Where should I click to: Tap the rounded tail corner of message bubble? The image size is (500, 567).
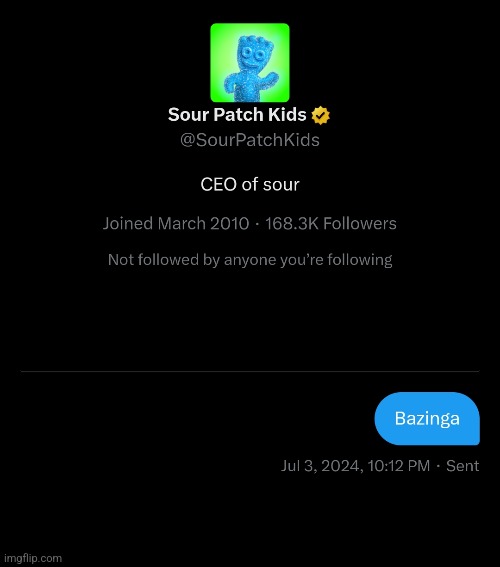475,440
